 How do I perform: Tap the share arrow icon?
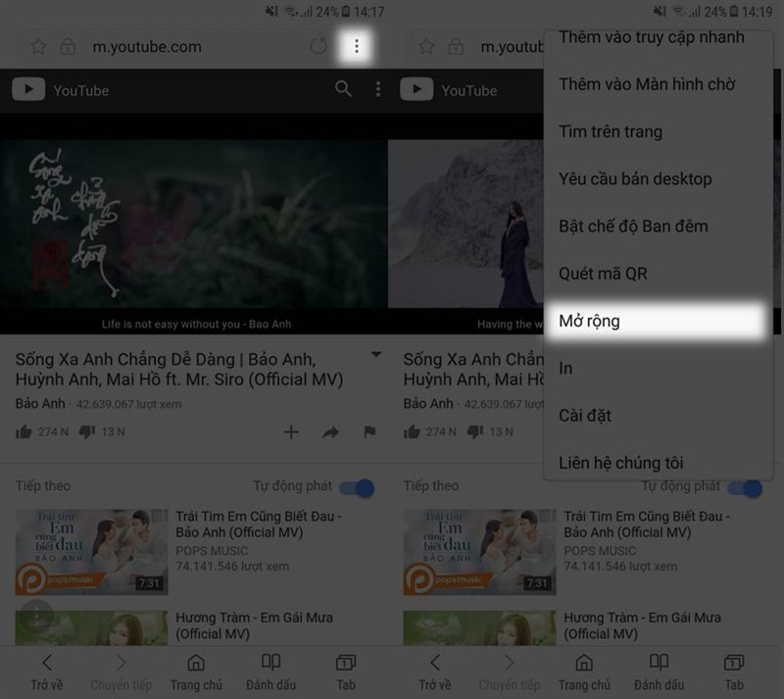[x=332, y=431]
